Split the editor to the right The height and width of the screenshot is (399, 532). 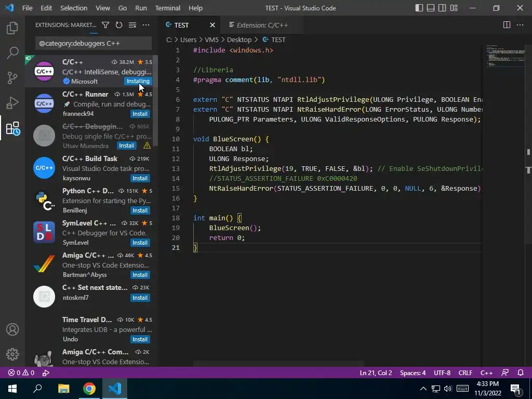coord(507,25)
